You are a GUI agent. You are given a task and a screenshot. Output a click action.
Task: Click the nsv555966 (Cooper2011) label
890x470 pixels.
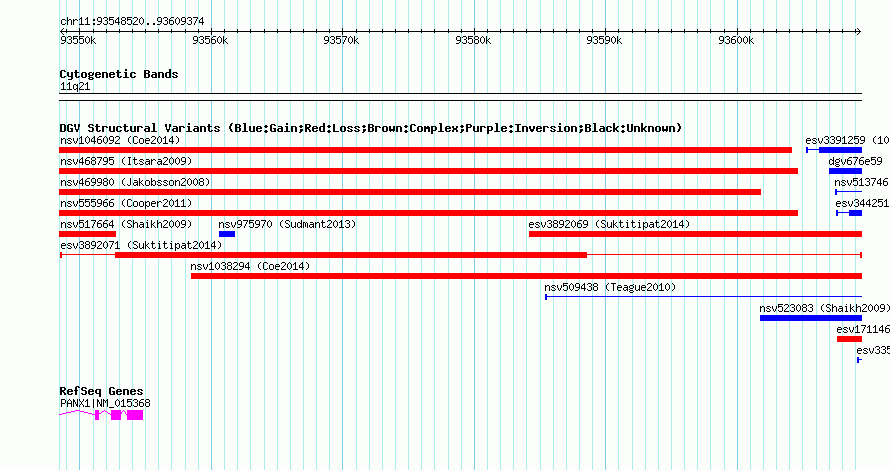click(126, 203)
